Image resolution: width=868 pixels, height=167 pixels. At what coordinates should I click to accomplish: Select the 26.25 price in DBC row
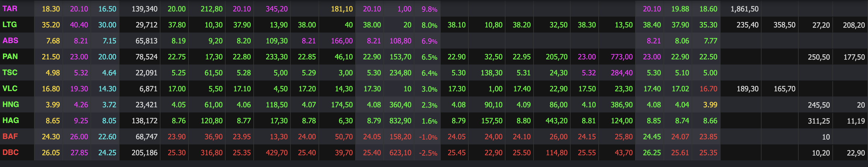tap(652, 153)
